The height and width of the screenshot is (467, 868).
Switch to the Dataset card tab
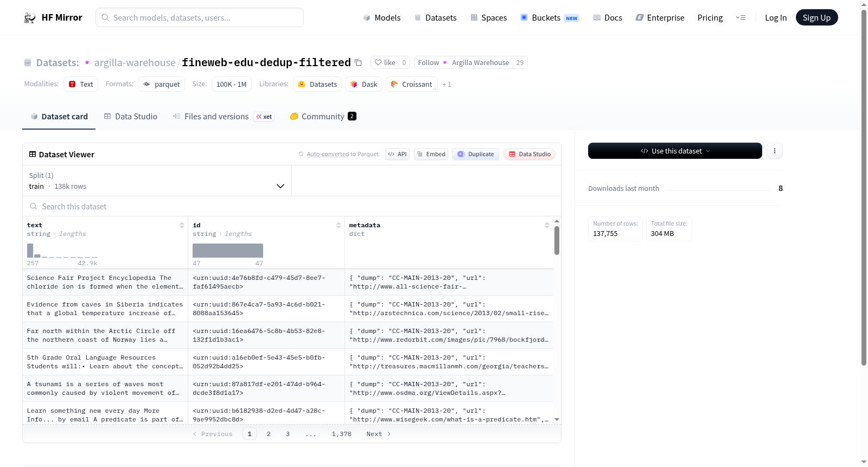(59, 116)
